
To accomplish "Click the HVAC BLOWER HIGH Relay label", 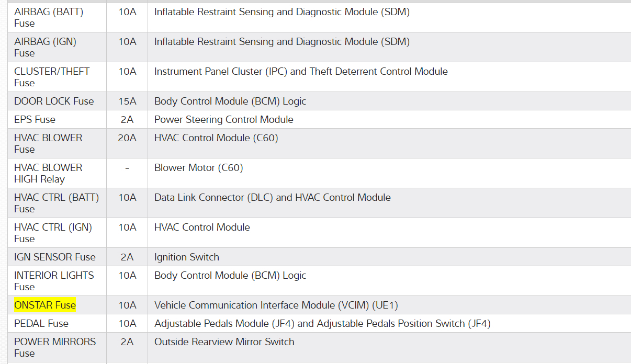I will [x=48, y=173].
